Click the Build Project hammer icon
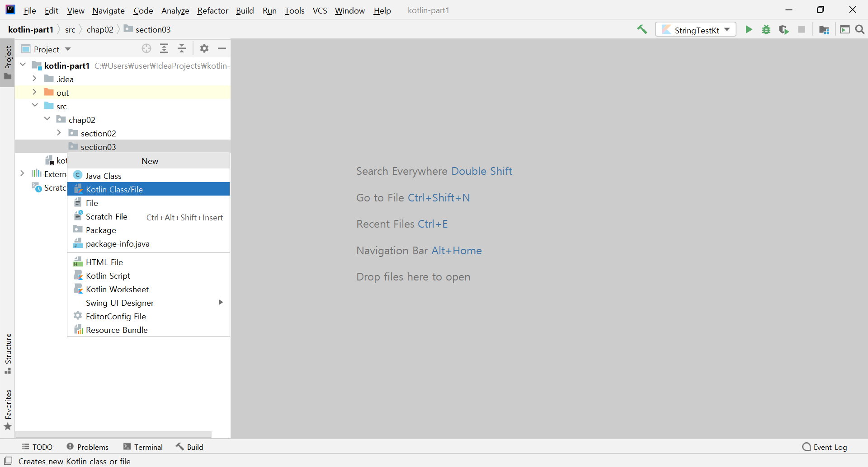Image resolution: width=868 pixels, height=467 pixels. pos(642,30)
